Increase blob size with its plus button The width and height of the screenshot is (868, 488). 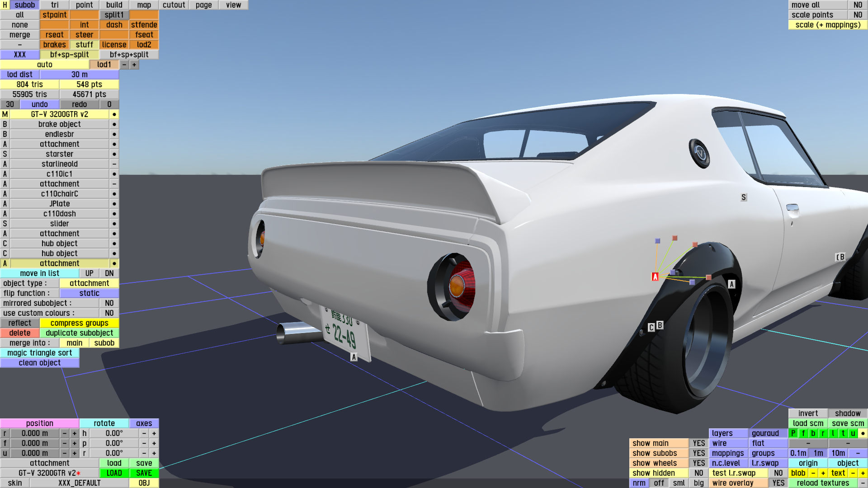(823, 473)
